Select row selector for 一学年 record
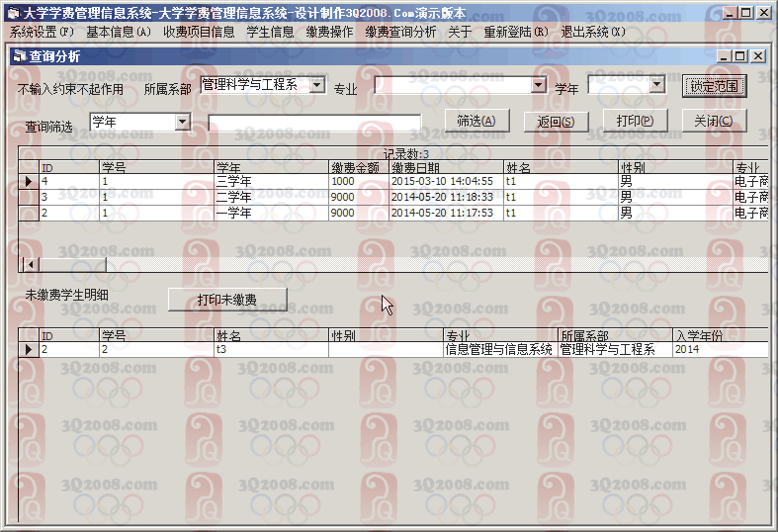 point(29,213)
